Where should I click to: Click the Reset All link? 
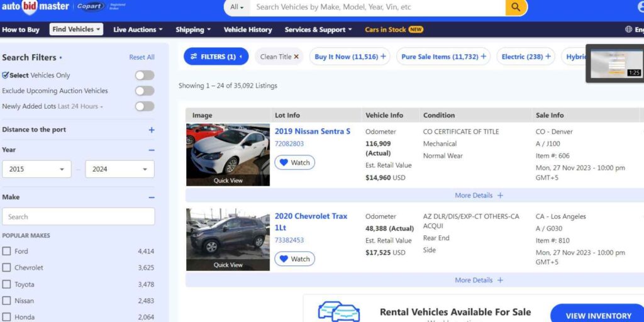(x=142, y=57)
